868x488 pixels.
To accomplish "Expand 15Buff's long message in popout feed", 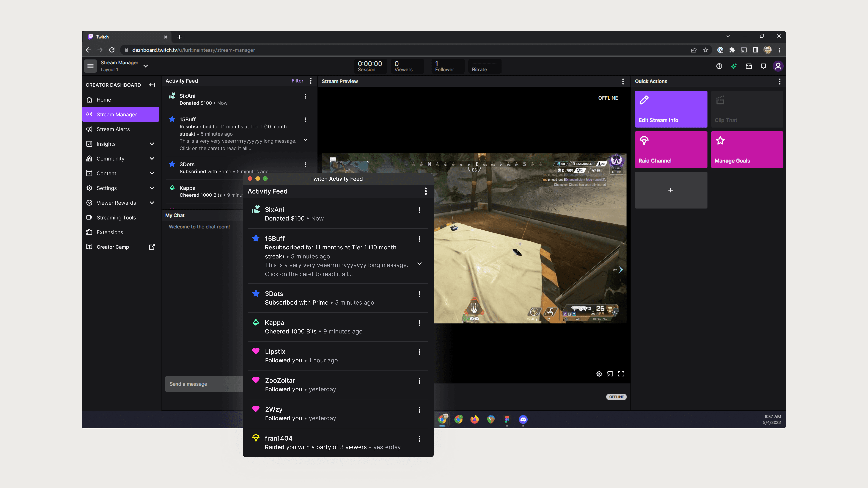I will coord(420,264).
